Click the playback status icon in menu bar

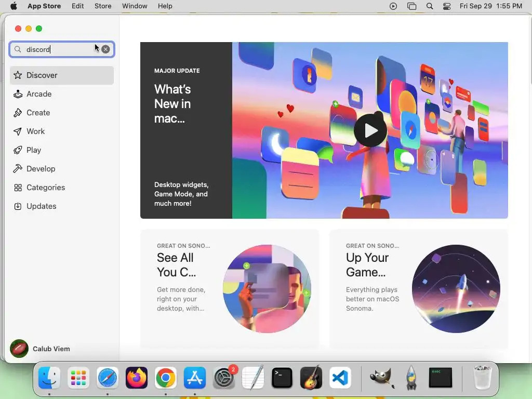[393, 6]
